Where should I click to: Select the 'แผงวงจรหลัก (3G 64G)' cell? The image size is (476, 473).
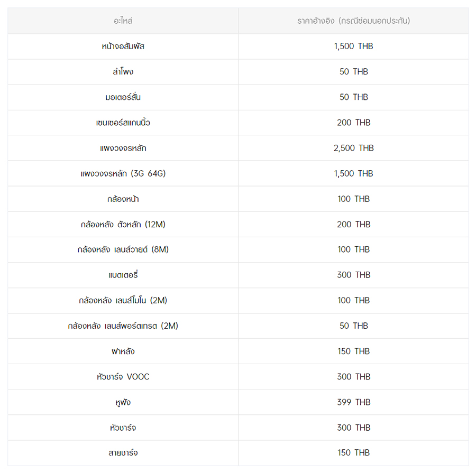(x=123, y=173)
